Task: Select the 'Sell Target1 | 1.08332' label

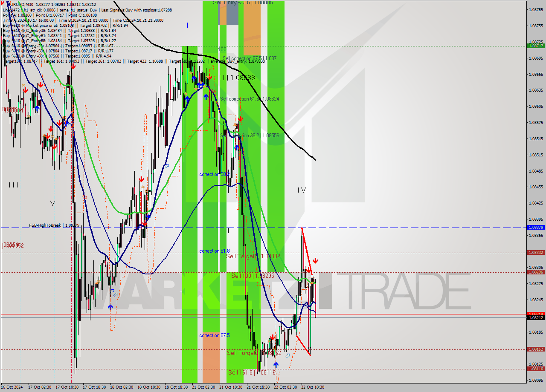Action: (x=253, y=256)
